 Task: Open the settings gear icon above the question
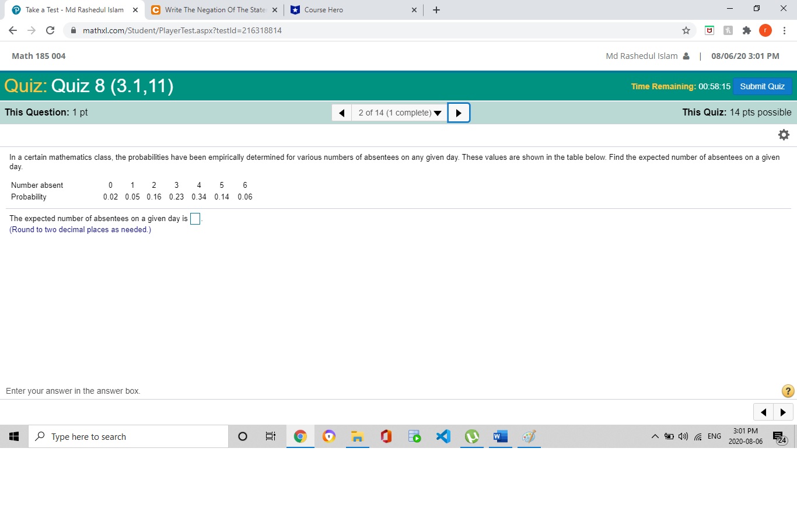(784, 134)
